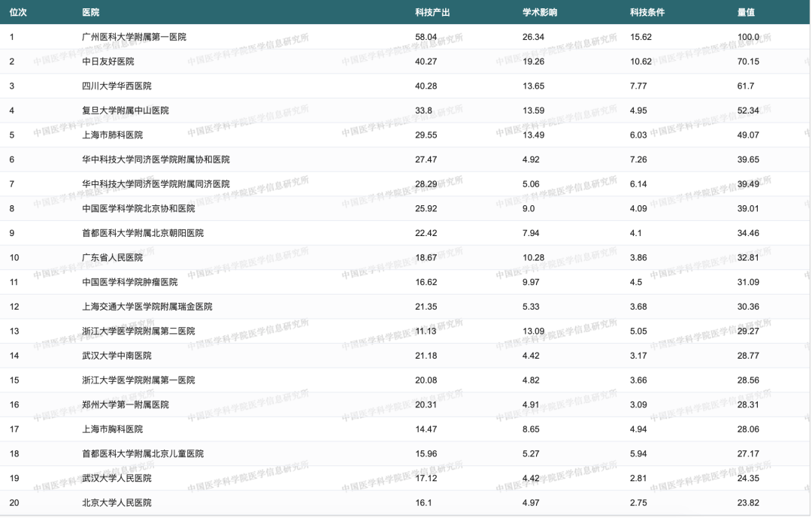Select 北京大学人民医院 hospital name
Screen dimensions: 812x518
coord(117,503)
